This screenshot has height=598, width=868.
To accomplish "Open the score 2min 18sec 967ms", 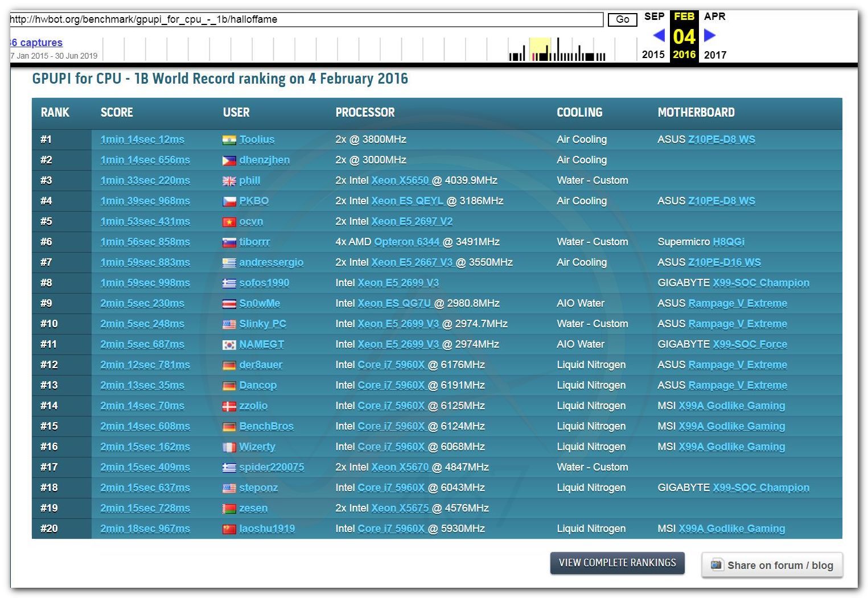I will click(x=145, y=529).
